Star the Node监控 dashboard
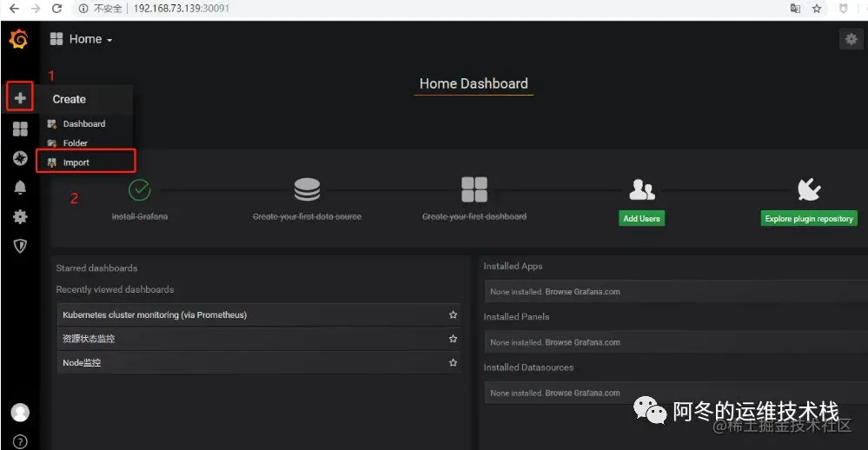 [453, 362]
